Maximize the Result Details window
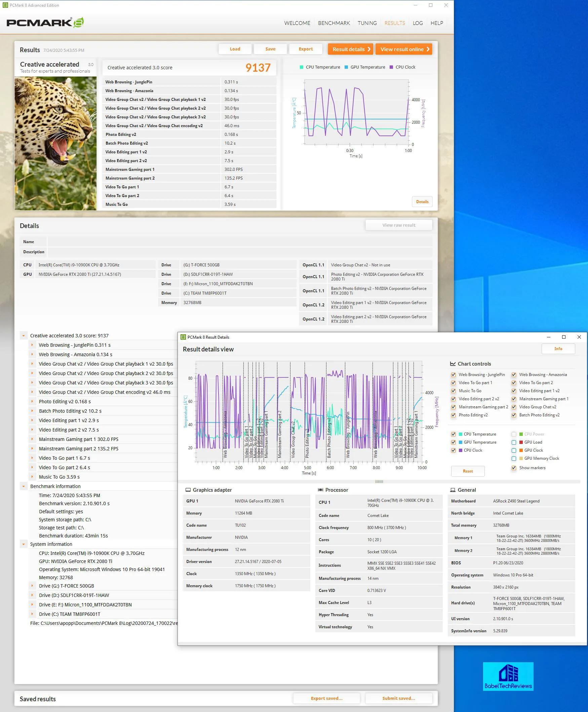The width and height of the screenshot is (588, 712). [x=563, y=337]
